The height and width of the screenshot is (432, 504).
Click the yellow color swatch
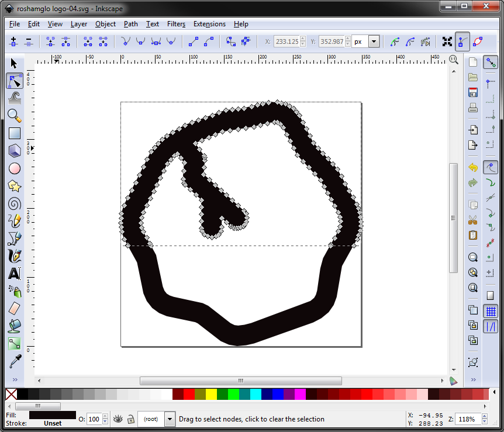click(x=211, y=395)
